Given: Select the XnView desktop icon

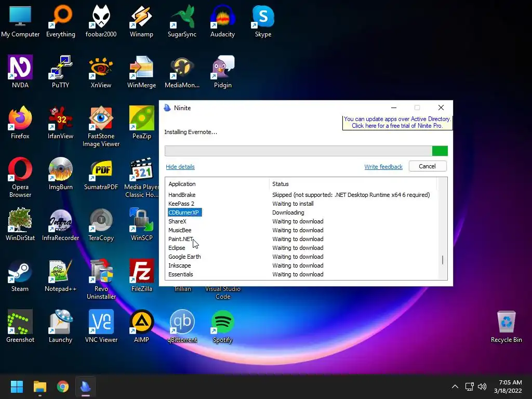Looking at the screenshot, I should point(101,72).
